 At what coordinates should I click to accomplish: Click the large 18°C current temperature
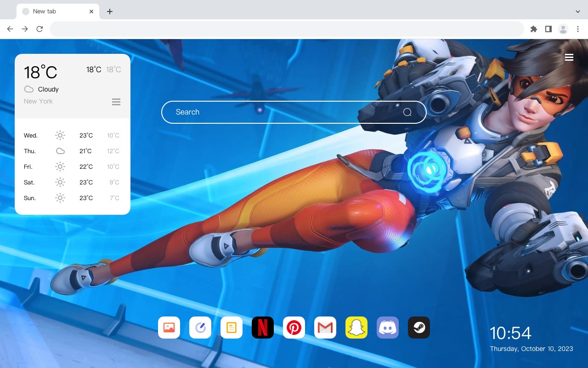click(x=40, y=72)
